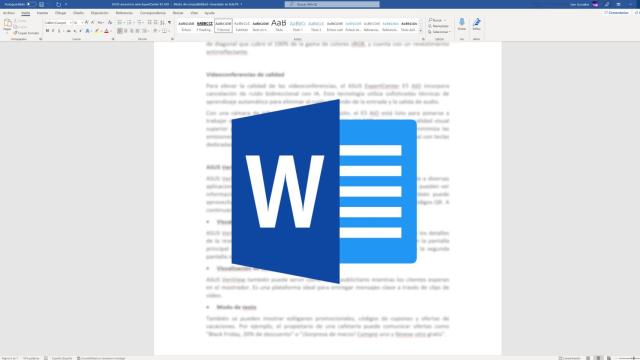This screenshot has width=640, height=360.
Task: Open the Vista tab
Action: [x=194, y=13]
